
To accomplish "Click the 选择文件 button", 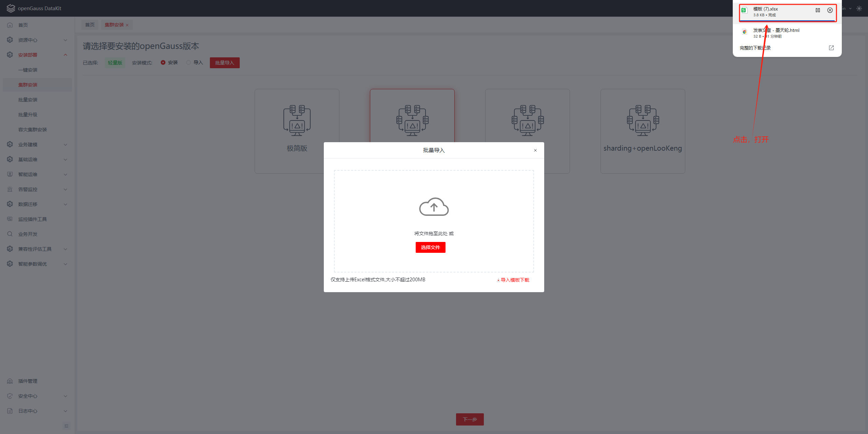I will (x=430, y=247).
